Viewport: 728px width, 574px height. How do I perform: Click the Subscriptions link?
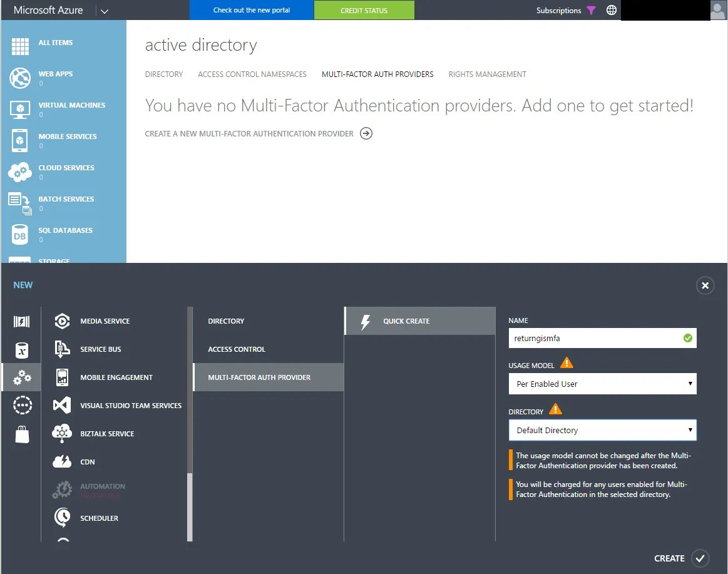click(x=558, y=10)
